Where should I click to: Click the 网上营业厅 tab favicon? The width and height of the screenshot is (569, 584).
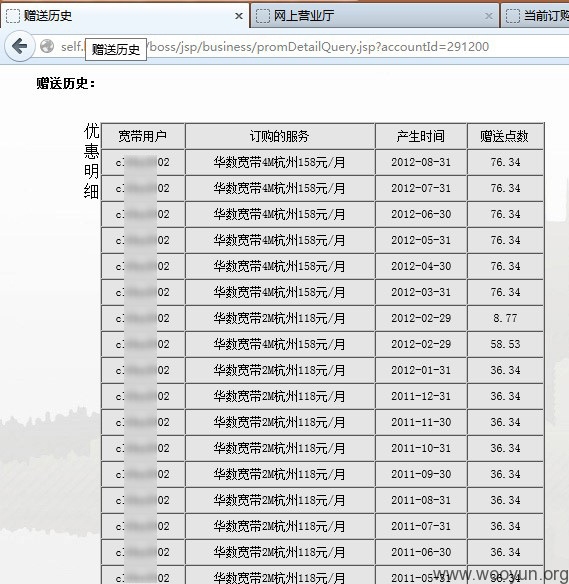pos(263,16)
